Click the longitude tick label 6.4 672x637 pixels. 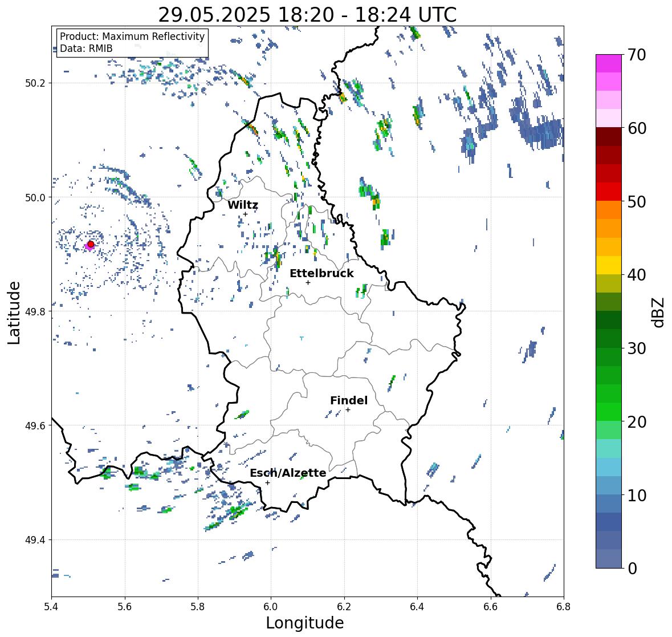click(x=417, y=607)
